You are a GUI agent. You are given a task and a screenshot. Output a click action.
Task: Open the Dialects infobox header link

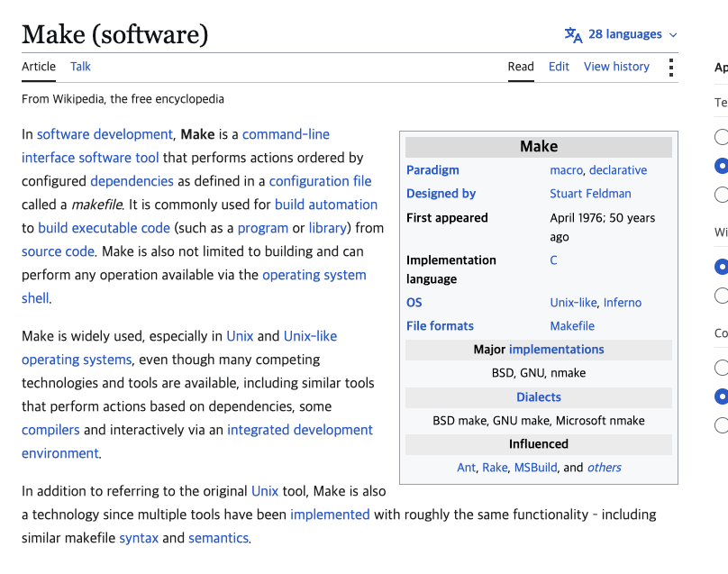tap(539, 397)
